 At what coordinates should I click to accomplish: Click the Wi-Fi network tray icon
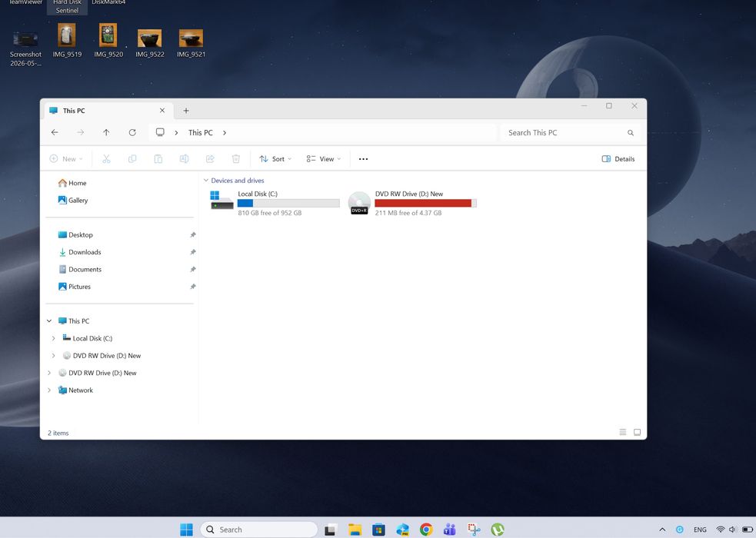(x=721, y=530)
